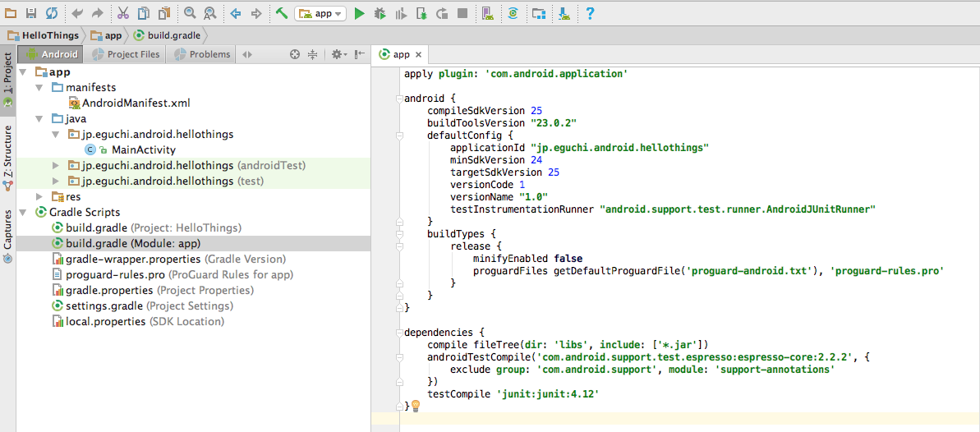
Task: Switch to the Problems tab
Action: tap(202, 54)
